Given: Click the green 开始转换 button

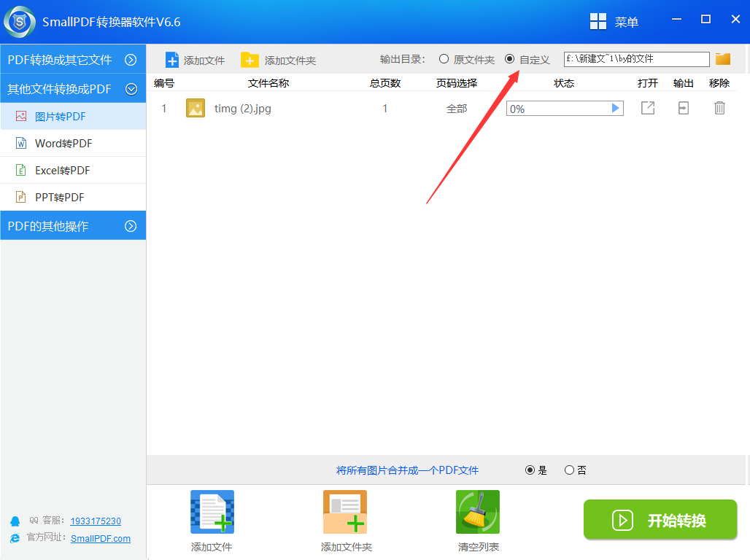Looking at the screenshot, I should pyautogui.click(x=660, y=520).
